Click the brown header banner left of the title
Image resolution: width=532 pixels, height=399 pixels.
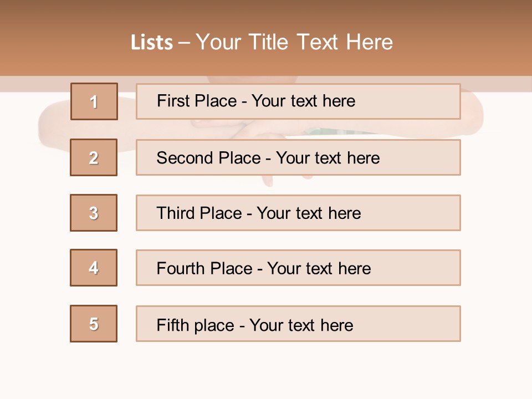61,42
